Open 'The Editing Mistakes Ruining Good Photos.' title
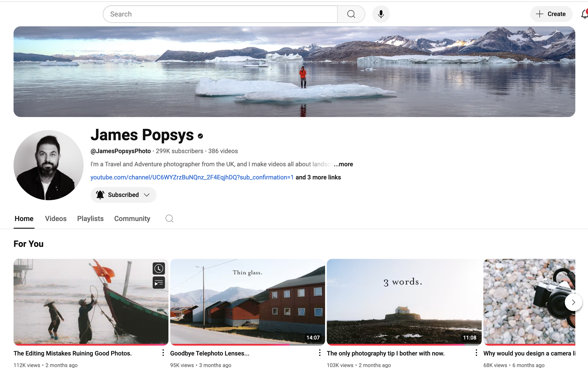Image resolution: width=588 pixels, height=368 pixels. [73, 353]
